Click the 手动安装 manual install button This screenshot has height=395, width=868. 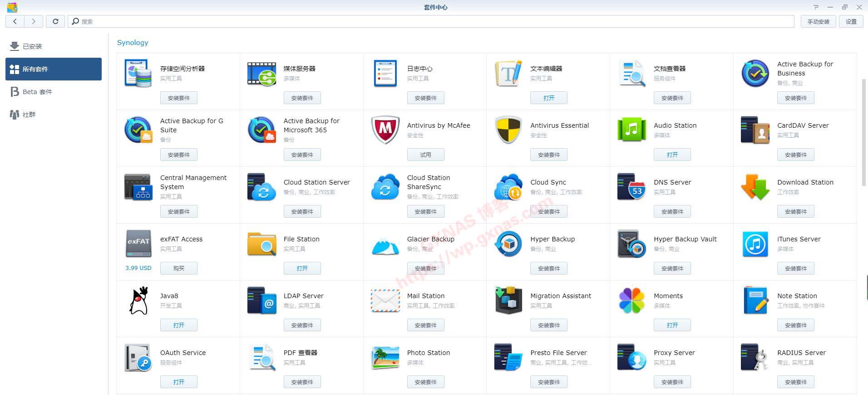point(818,21)
